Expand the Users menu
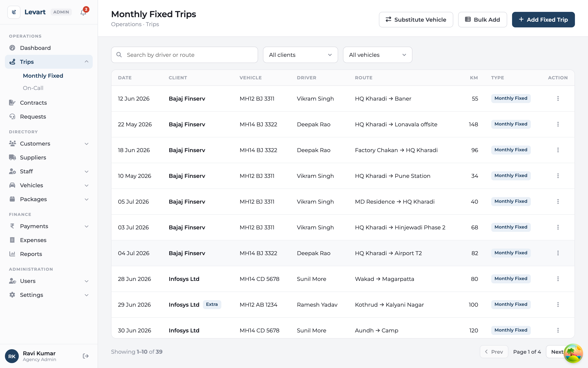 pyautogui.click(x=49, y=281)
